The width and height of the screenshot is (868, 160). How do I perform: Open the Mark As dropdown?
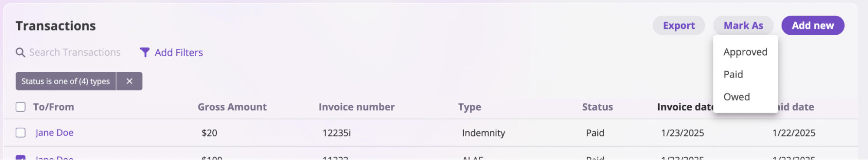click(743, 26)
